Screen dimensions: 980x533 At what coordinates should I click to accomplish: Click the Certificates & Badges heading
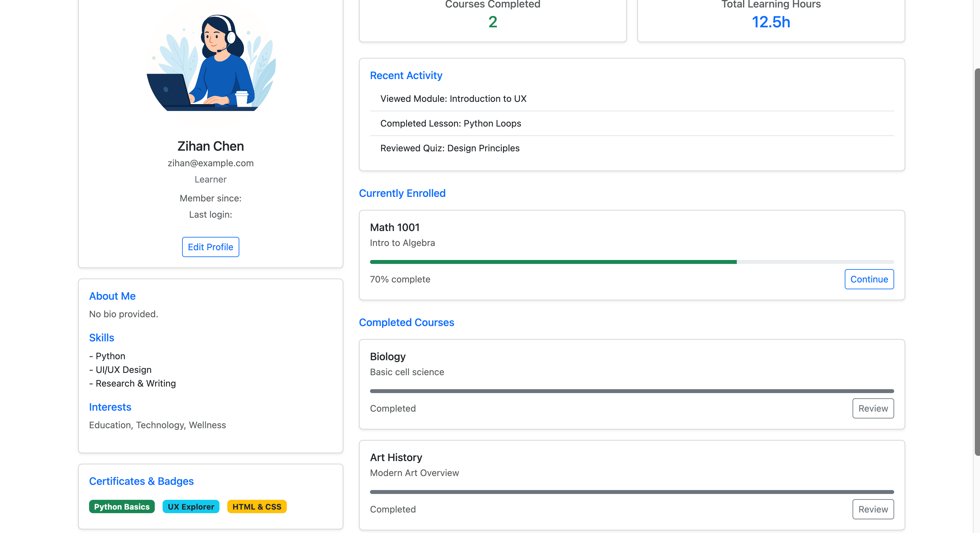pos(141,481)
